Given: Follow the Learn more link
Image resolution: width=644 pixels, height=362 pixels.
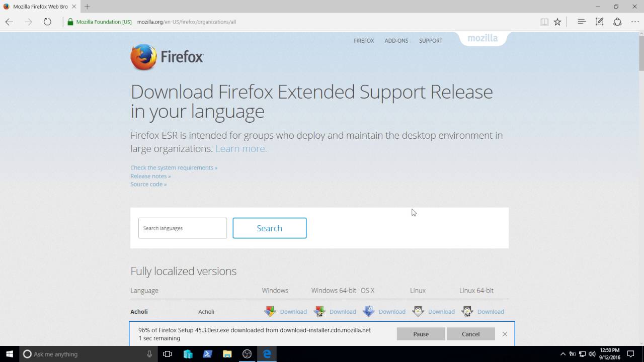Looking at the screenshot, I should pos(241,148).
